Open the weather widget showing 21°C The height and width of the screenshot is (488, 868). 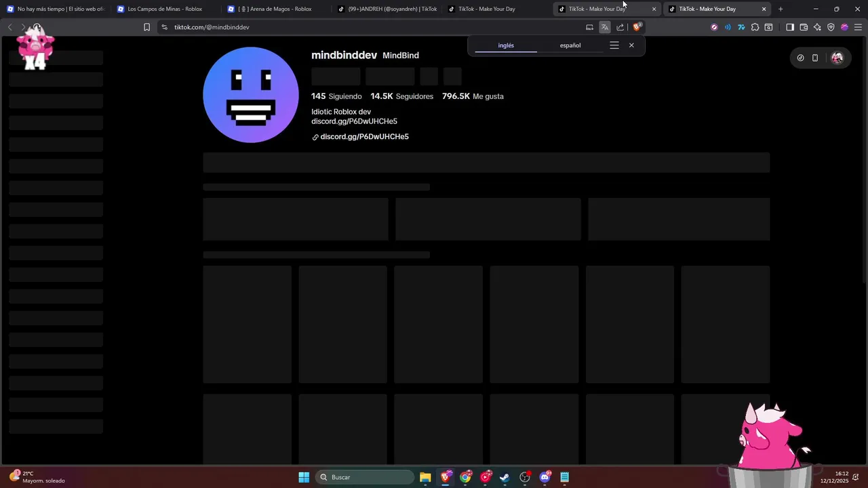point(37,477)
